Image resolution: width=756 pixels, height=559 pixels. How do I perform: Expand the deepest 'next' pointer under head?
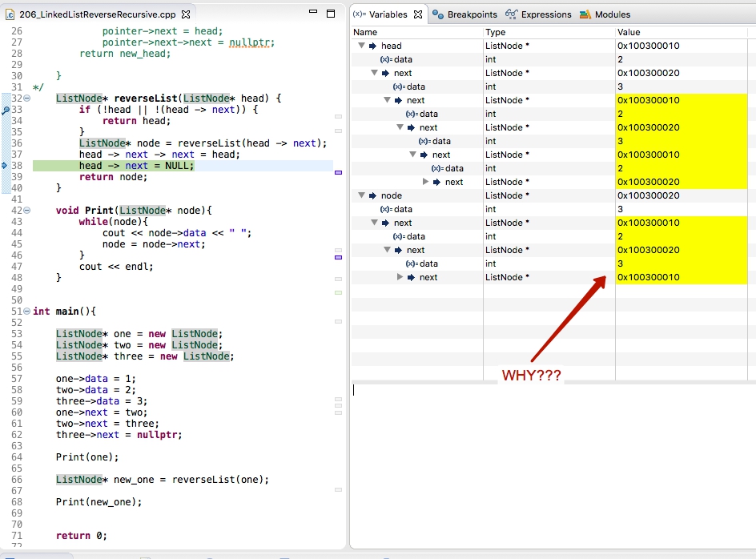[x=424, y=182]
